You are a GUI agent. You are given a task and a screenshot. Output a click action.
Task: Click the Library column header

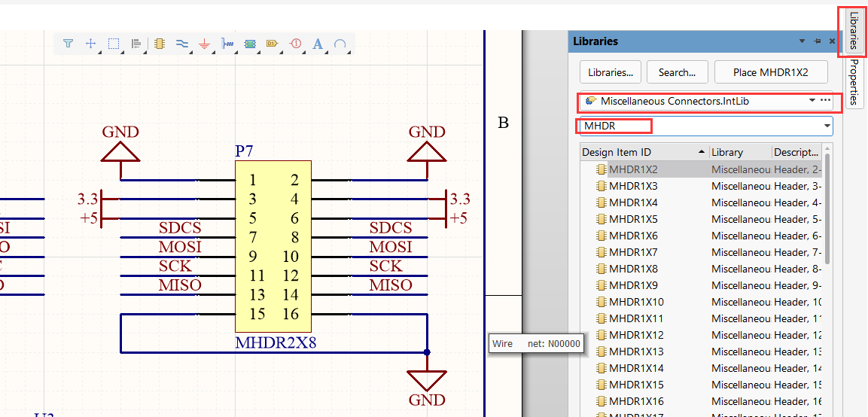coord(741,152)
